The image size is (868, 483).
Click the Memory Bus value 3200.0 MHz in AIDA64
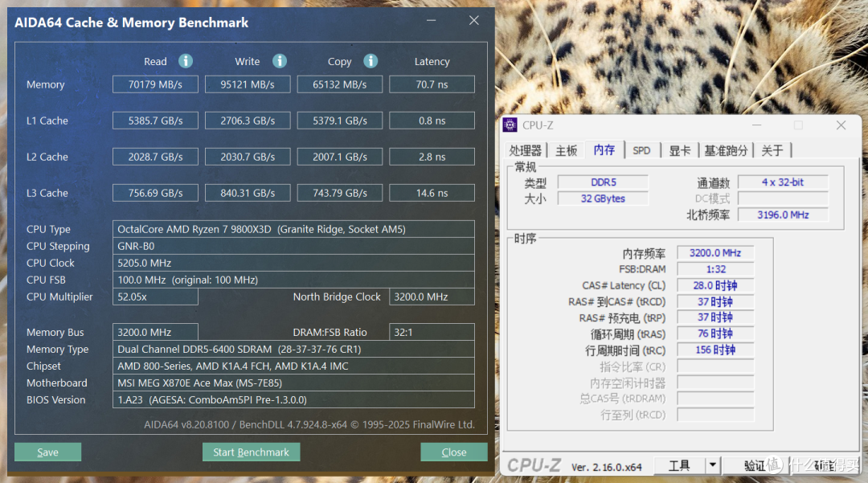point(156,332)
